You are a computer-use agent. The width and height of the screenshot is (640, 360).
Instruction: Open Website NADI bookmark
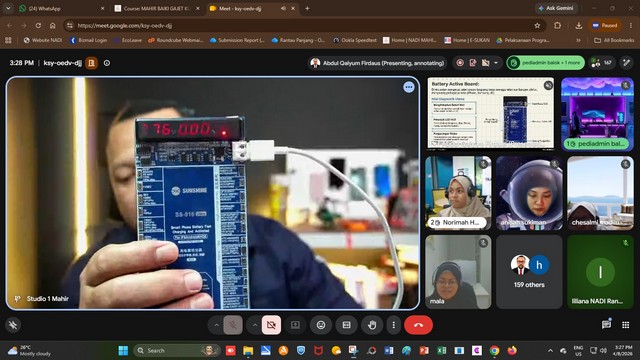point(43,40)
